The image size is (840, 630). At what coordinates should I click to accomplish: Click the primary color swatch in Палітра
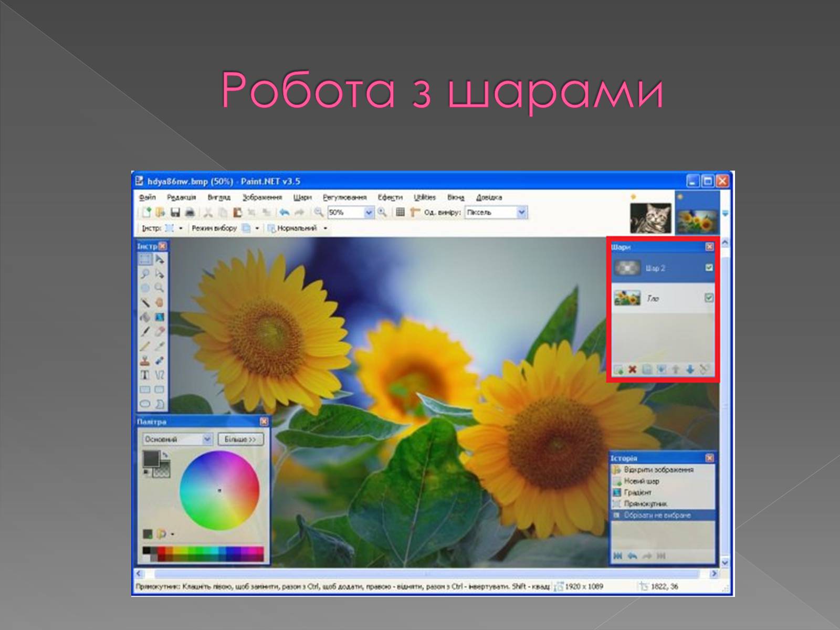[151, 458]
